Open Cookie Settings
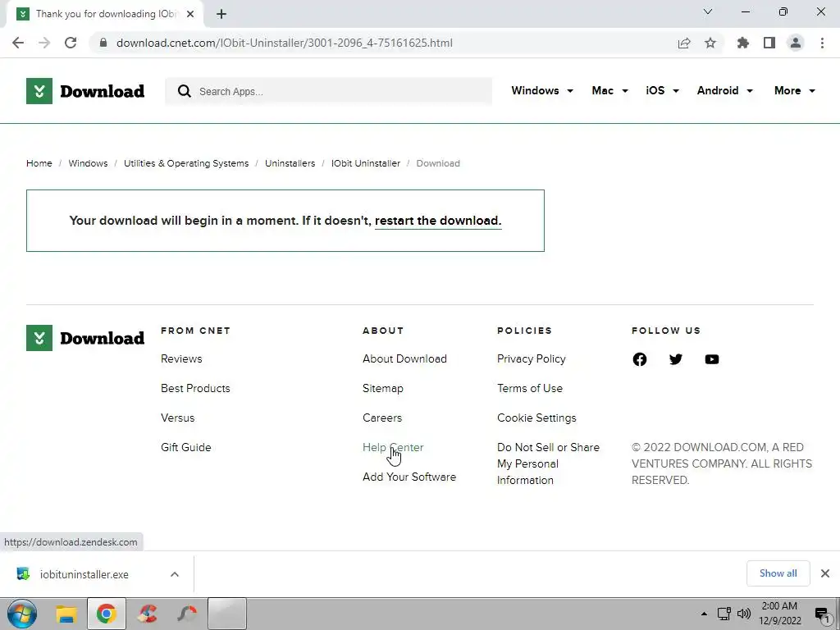The height and width of the screenshot is (630, 840). [x=536, y=418]
